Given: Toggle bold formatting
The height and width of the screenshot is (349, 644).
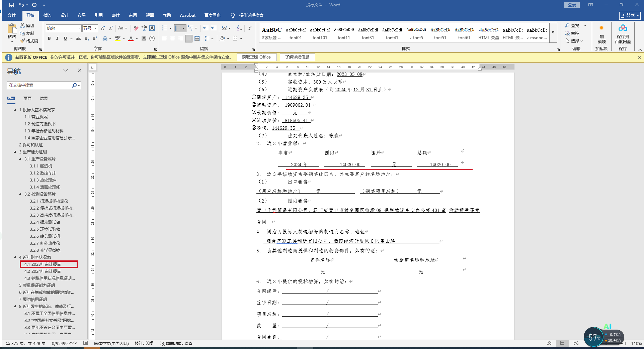Looking at the screenshot, I should pos(49,38).
